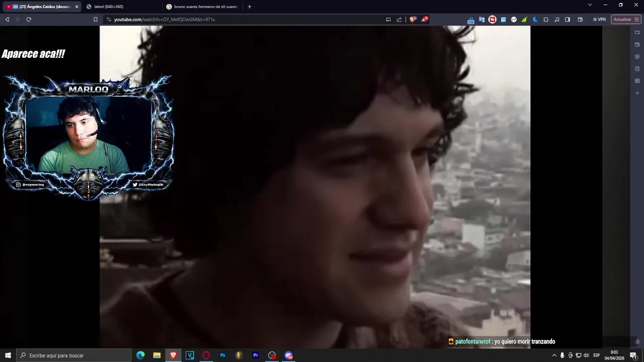
Task: Toggle the browser sidebar panel icon
Action: tap(568, 20)
